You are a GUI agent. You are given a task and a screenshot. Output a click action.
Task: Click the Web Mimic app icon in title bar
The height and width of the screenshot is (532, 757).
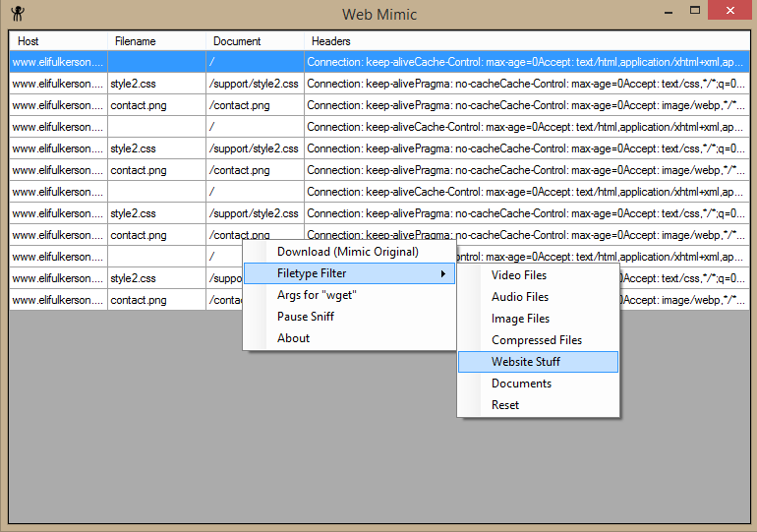[x=18, y=13]
